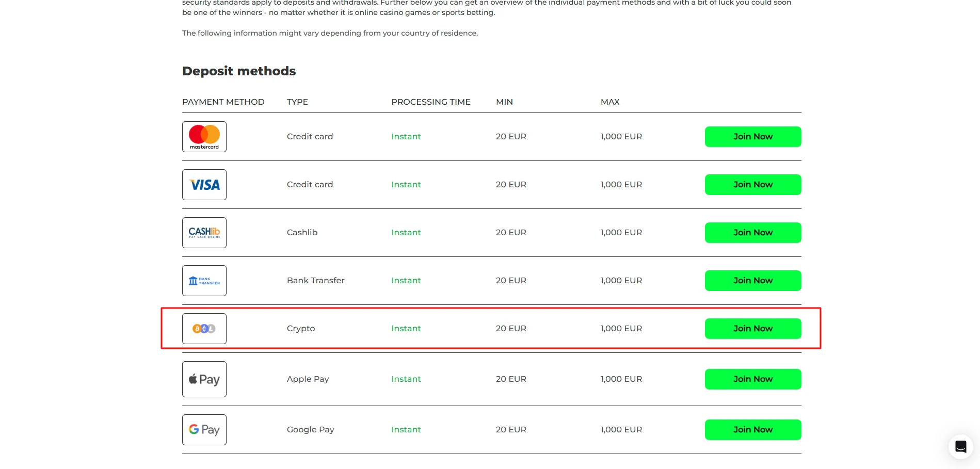The height and width of the screenshot is (469, 980).
Task: Click the Deposit methods heading
Action: pos(239,71)
